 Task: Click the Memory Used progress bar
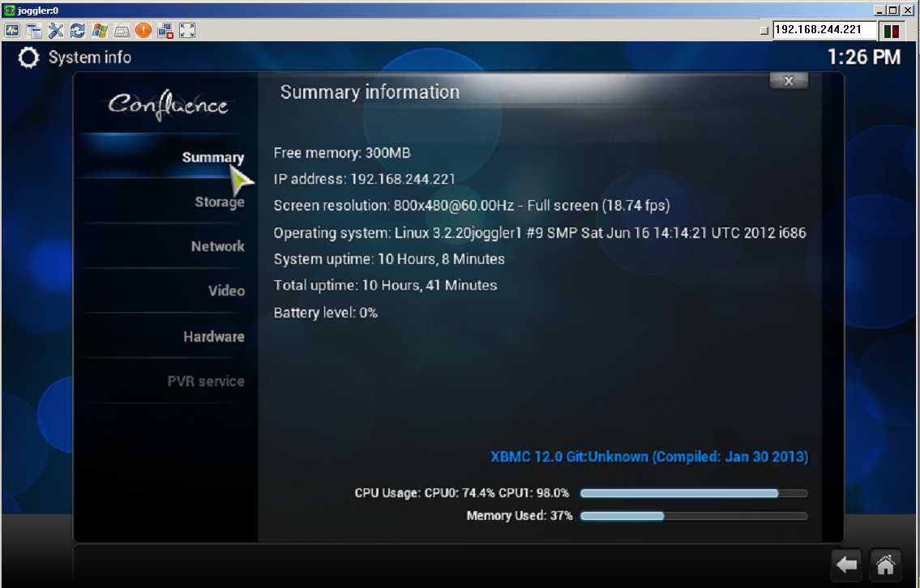(694, 516)
